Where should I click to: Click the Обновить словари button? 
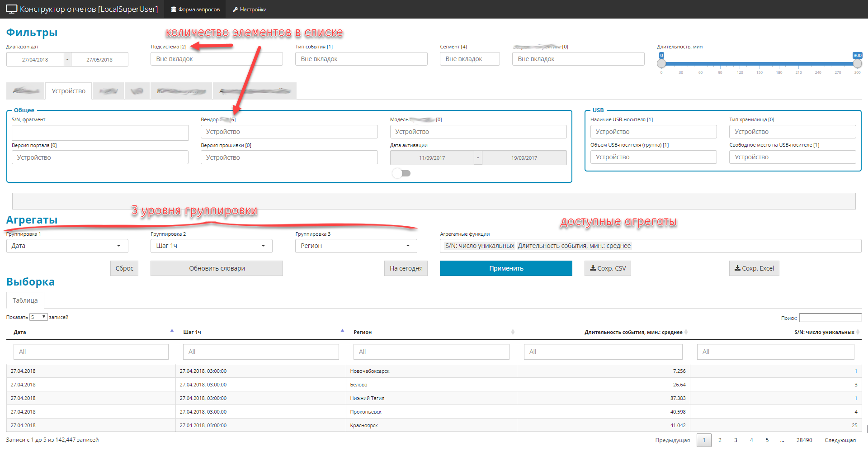point(217,268)
